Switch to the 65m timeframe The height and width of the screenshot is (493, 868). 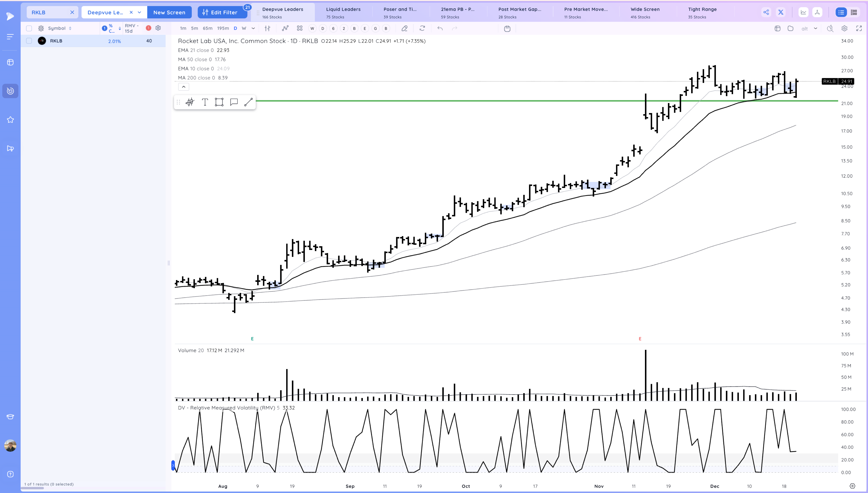click(207, 28)
